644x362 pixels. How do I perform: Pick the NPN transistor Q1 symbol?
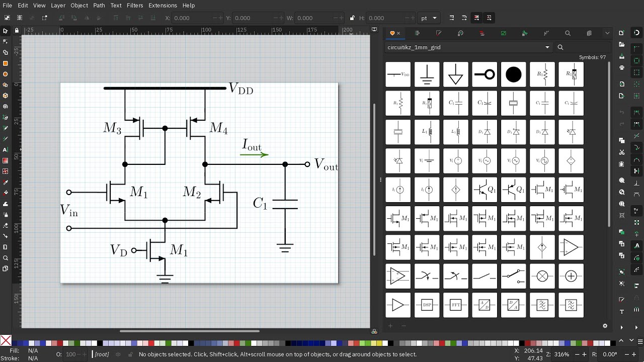click(485, 190)
